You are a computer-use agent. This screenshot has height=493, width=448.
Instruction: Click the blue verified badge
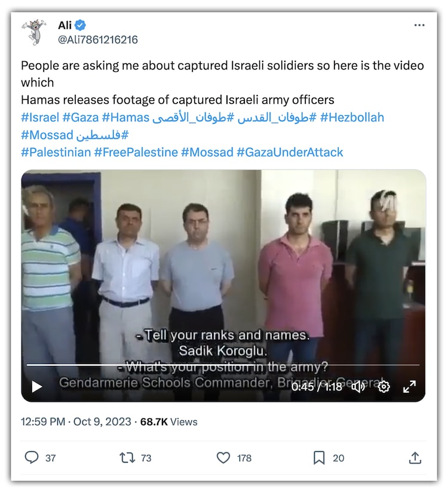[x=81, y=25]
